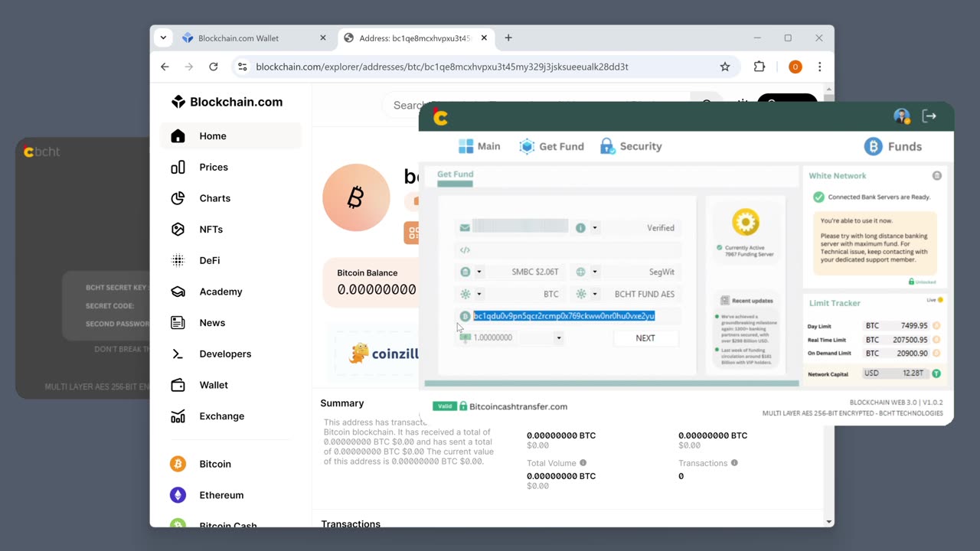Image resolution: width=980 pixels, height=551 pixels.
Task: Open the Chrome extensions puzzle icon
Action: point(759,67)
